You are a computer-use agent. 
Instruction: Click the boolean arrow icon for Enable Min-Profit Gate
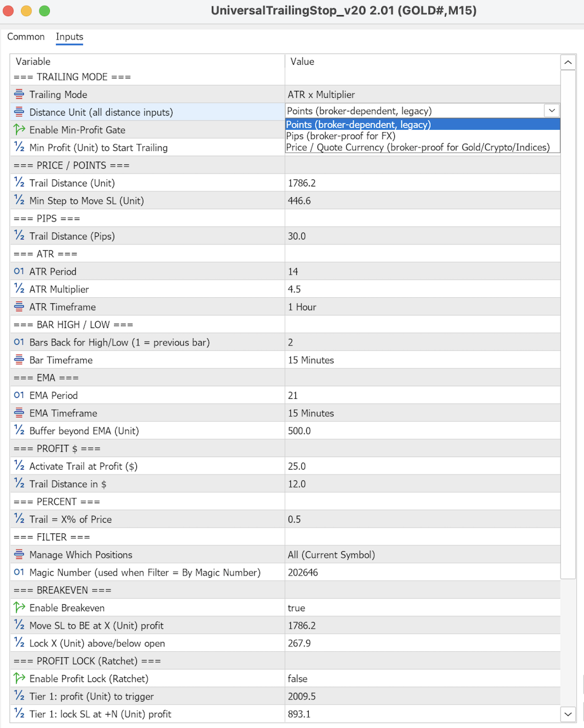[19, 130]
